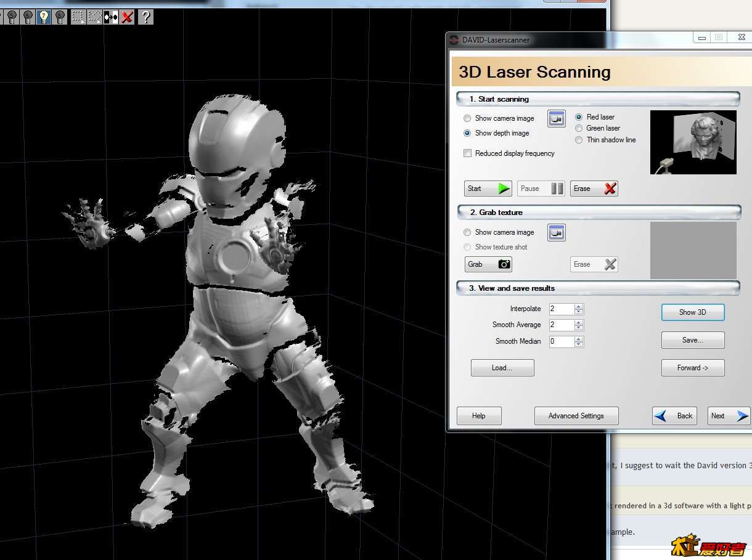Click the bust scan preview thumbnail
The height and width of the screenshot is (560, 752).
[693, 142]
